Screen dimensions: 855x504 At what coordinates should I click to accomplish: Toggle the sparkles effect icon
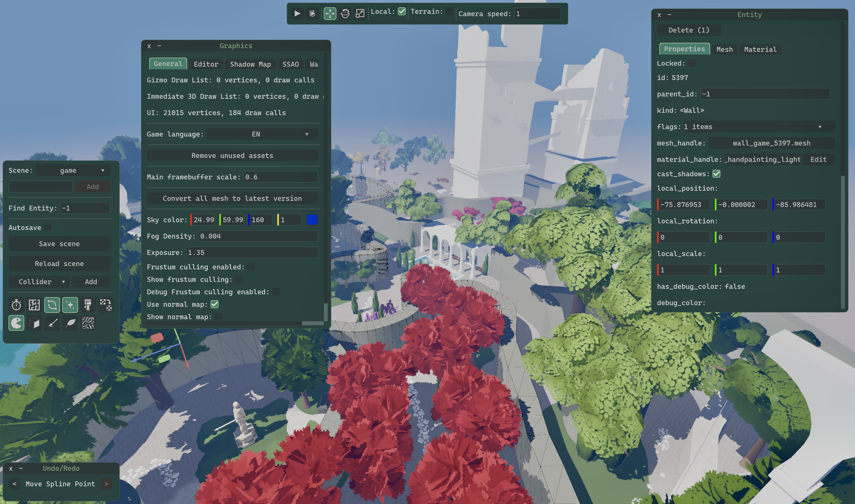(70, 305)
